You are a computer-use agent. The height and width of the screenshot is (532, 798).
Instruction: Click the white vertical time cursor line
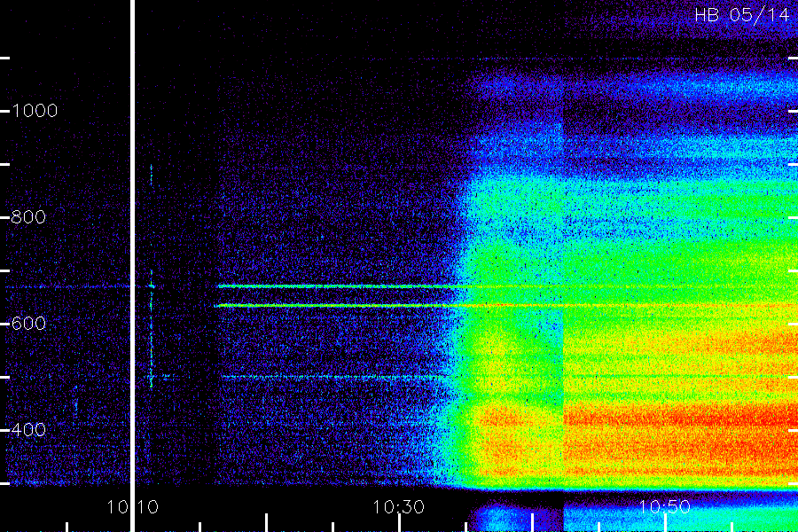132,266
